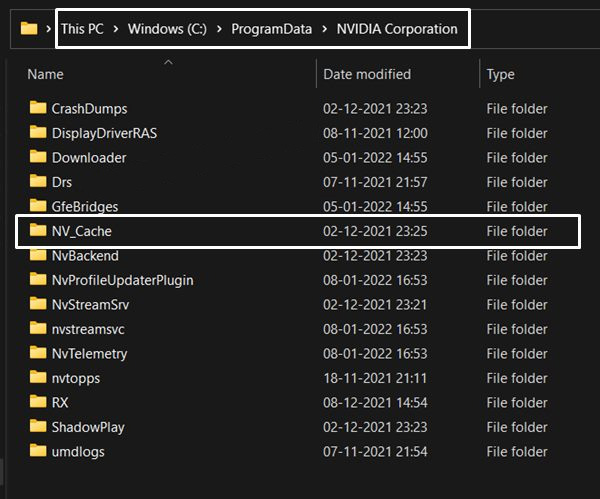The height and width of the screenshot is (499, 600).
Task: Expand chevron after ProgramData breadcrumb
Action: pos(324,29)
